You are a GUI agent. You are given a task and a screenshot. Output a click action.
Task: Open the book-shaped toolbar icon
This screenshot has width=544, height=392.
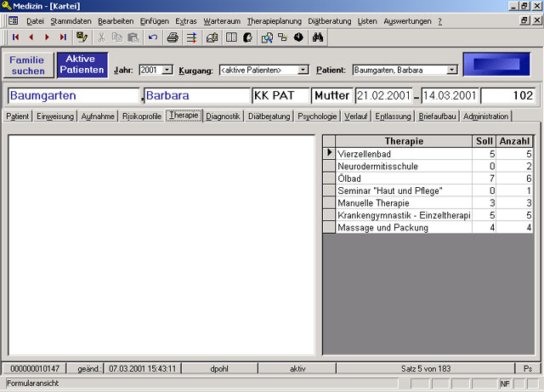tap(231, 37)
